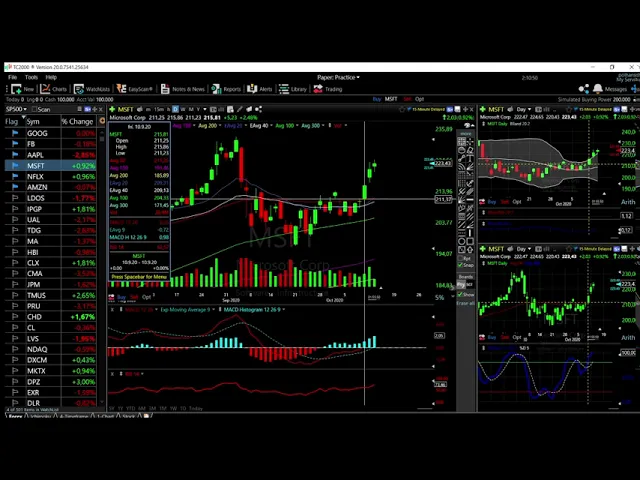Viewport: 640px width, 480px height.
Task: Open top-right chart Day timeframe dropdown
Action: (524, 109)
